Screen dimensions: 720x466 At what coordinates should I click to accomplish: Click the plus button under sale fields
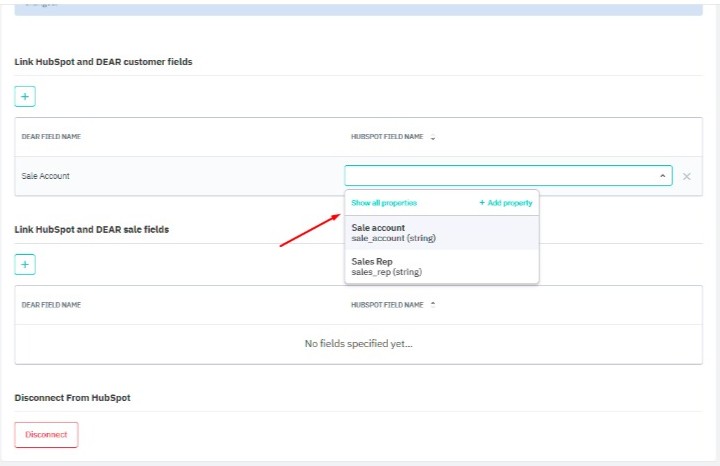[x=25, y=264]
